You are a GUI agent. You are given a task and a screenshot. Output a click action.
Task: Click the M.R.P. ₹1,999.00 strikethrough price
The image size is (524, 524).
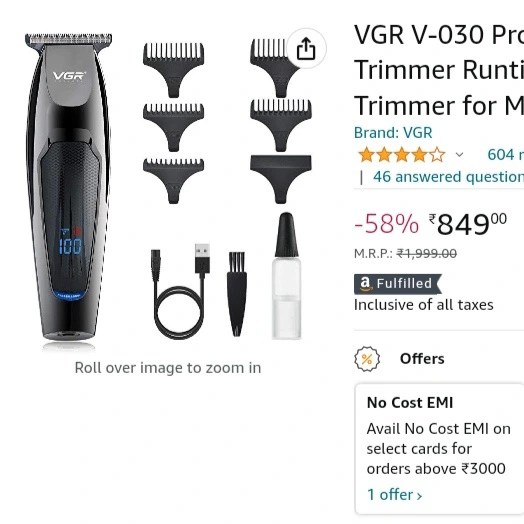point(405,254)
